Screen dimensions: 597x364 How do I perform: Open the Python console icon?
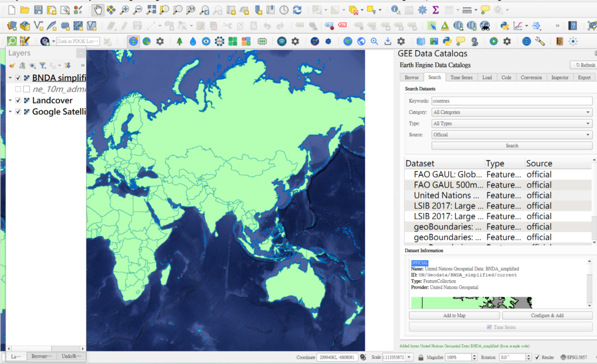point(504,26)
